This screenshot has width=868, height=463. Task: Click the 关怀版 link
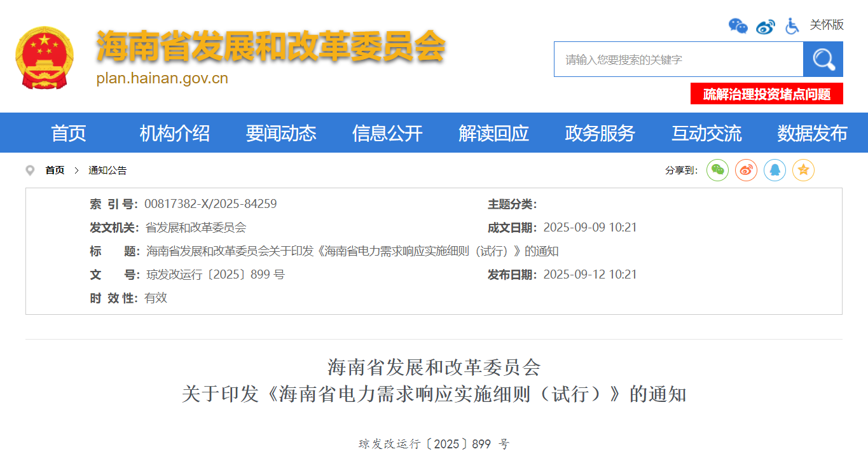(826, 25)
